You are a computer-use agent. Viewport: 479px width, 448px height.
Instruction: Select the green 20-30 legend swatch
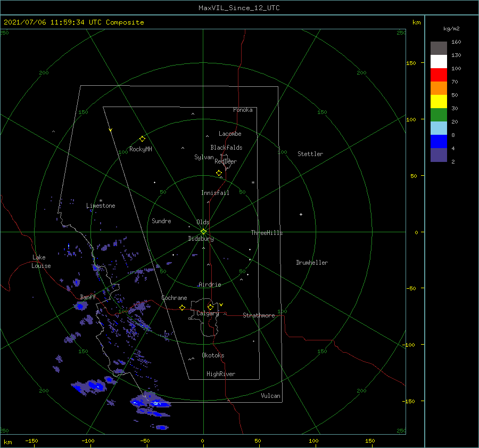[439, 115]
